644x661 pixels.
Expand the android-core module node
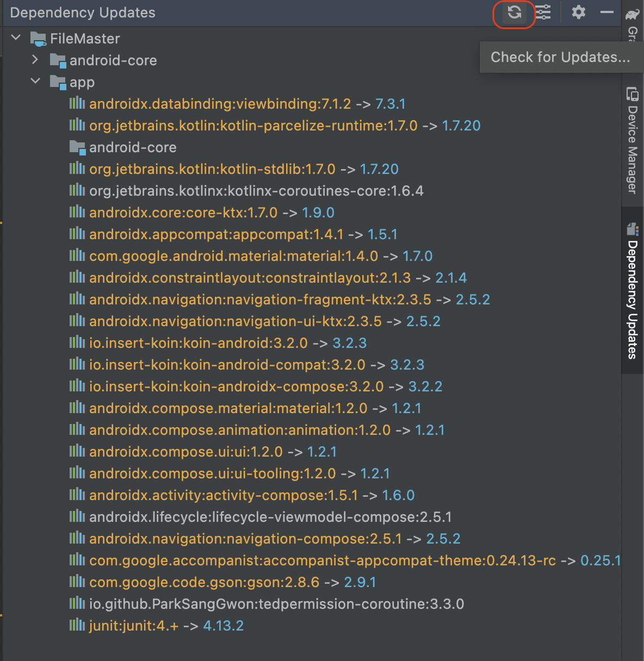coord(35,59)
